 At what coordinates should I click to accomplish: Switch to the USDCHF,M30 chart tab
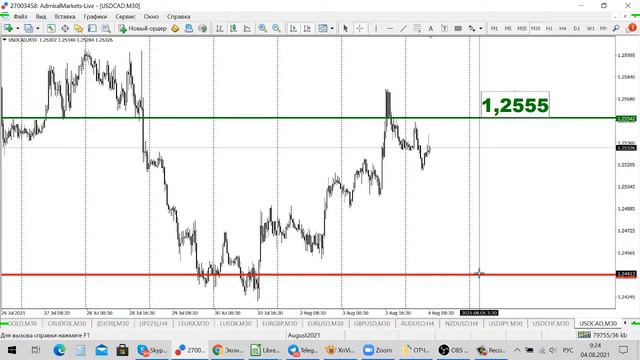click(x=551, y=323)
